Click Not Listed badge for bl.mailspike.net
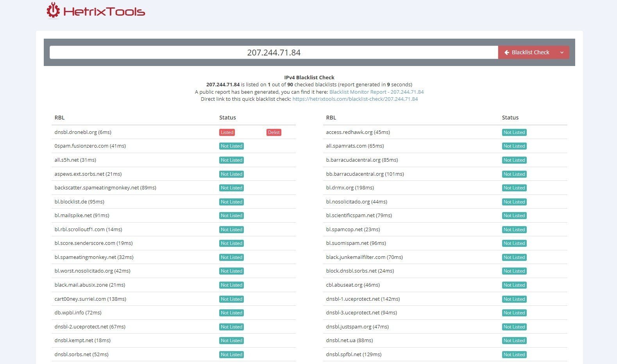Screen dimensions: 617x364 click(x=231, y=216)
